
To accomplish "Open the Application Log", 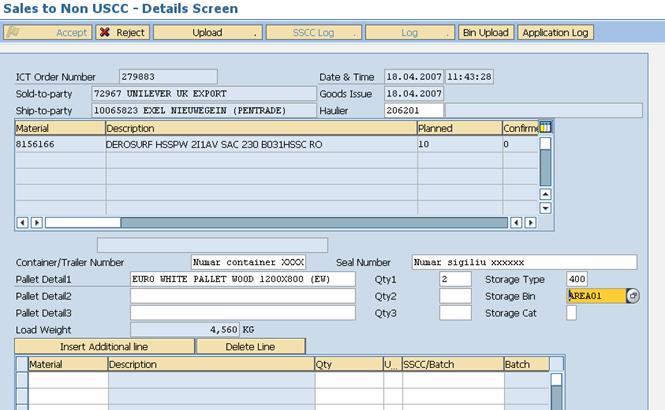I will point(555,32).
